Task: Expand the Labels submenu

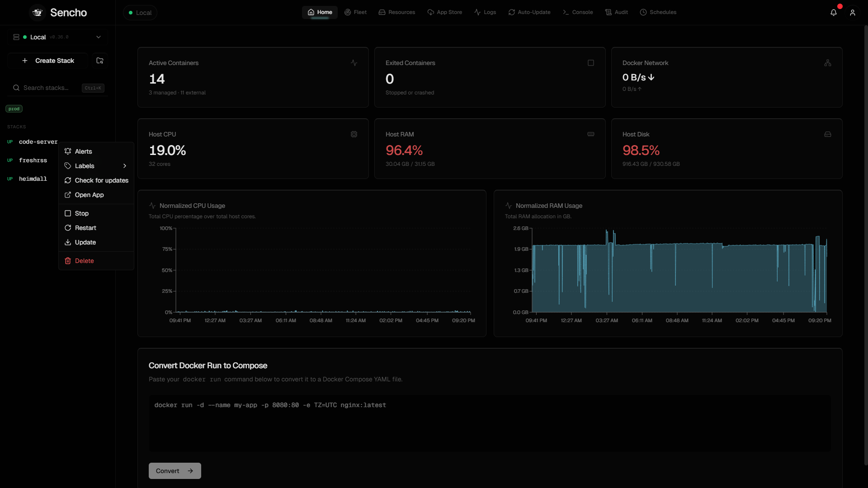Action: [96, 166]
